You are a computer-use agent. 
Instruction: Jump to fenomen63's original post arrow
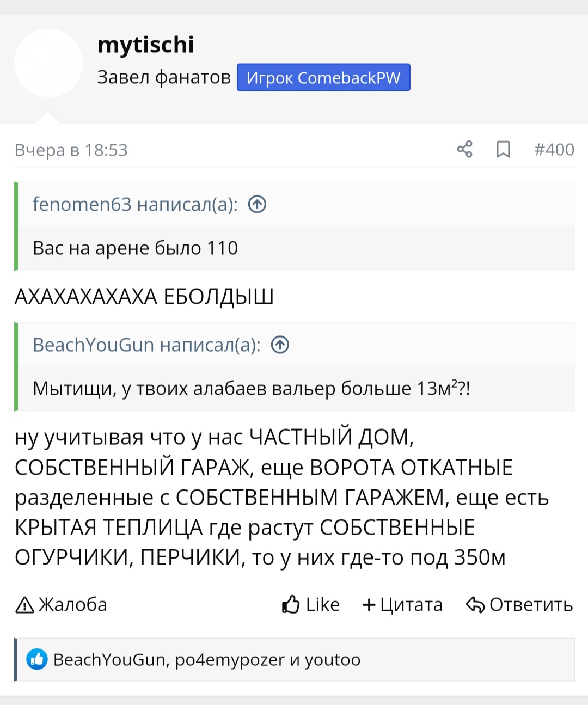257,204
